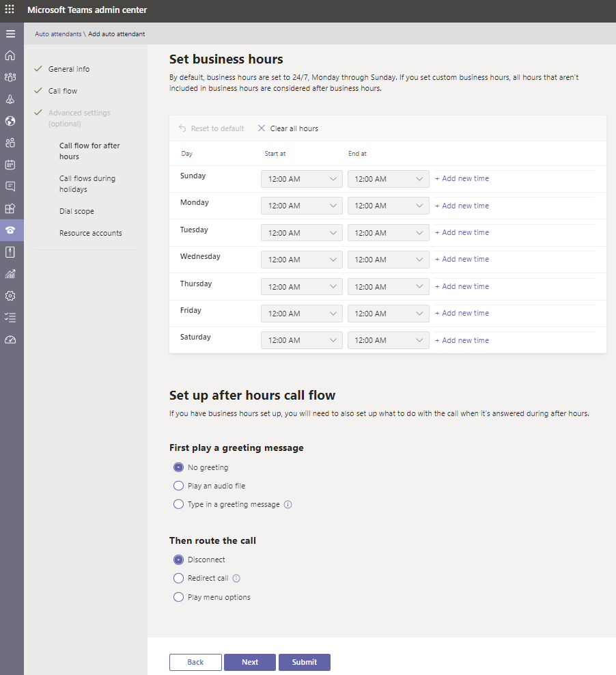616x675 pixels.
Task: Collapse the navigation hamburger menu
Action: [x=10, y=33]
